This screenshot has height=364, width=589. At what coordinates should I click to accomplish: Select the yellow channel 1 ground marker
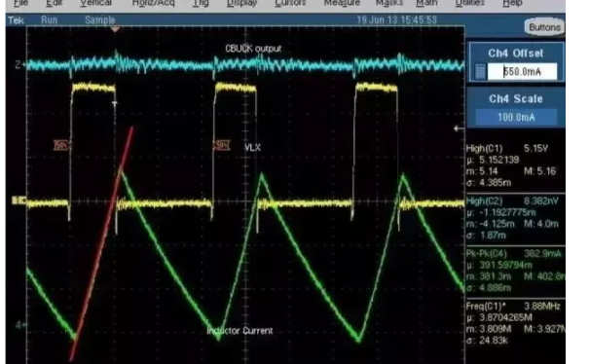pyautogui.click(x=18, y=200)
